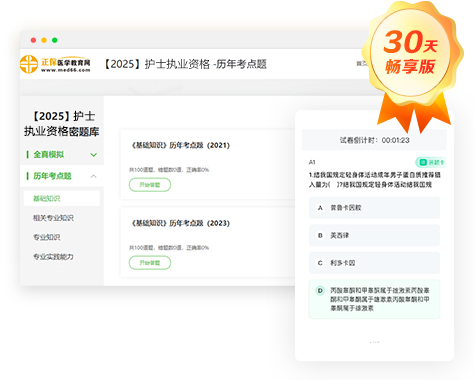474x380 pixels.
Task: Choose answer option C
Action: (374, 263)
